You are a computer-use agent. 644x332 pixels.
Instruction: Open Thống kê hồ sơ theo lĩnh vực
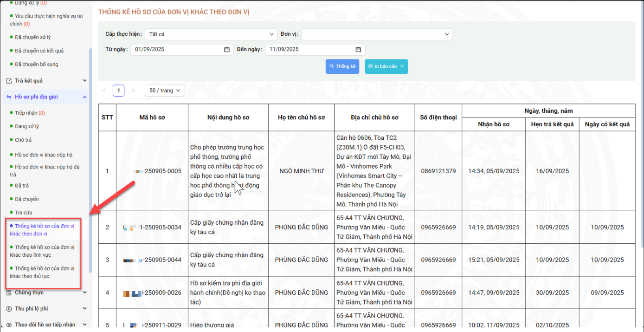44,251
